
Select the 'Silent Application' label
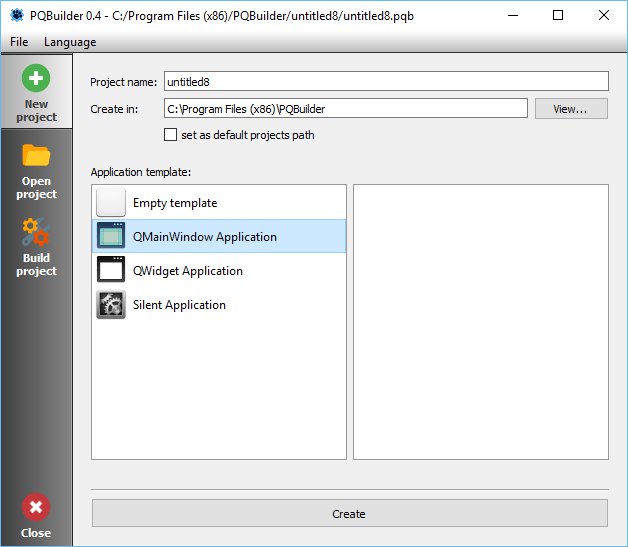pos(179,305)
